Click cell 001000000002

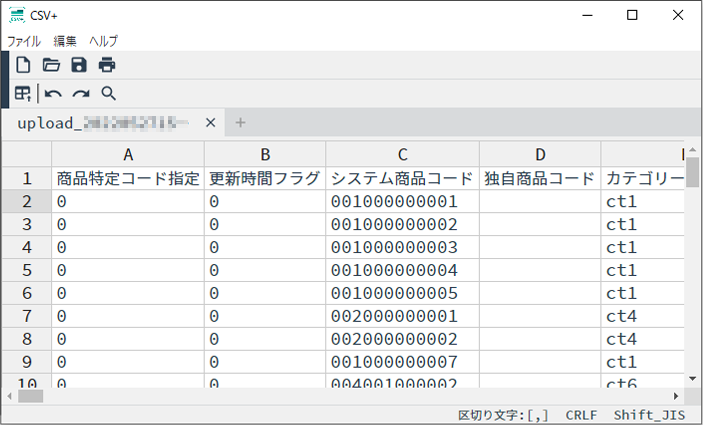click(403, 224)
